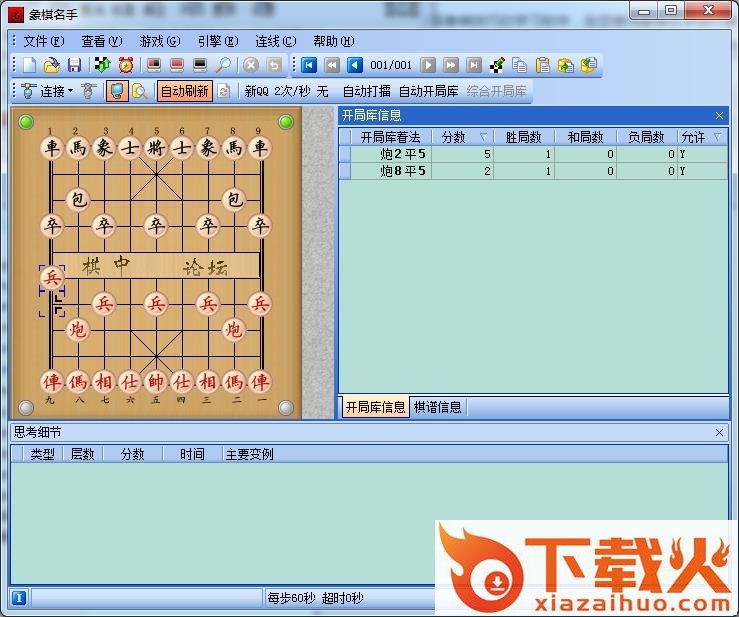Select the 炮8平5 opening row
The height and width of the screenshot is (617, 739).
pos(533,171)
